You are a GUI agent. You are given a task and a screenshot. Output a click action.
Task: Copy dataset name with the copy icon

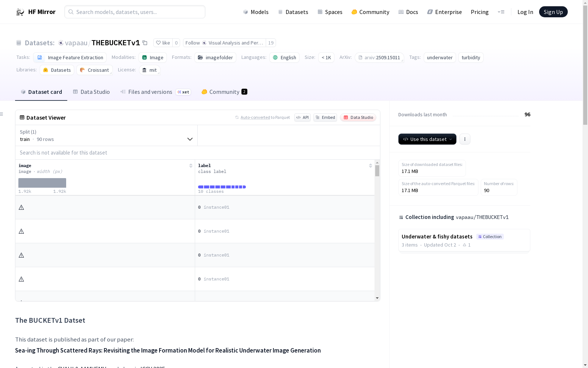point(145,43)
